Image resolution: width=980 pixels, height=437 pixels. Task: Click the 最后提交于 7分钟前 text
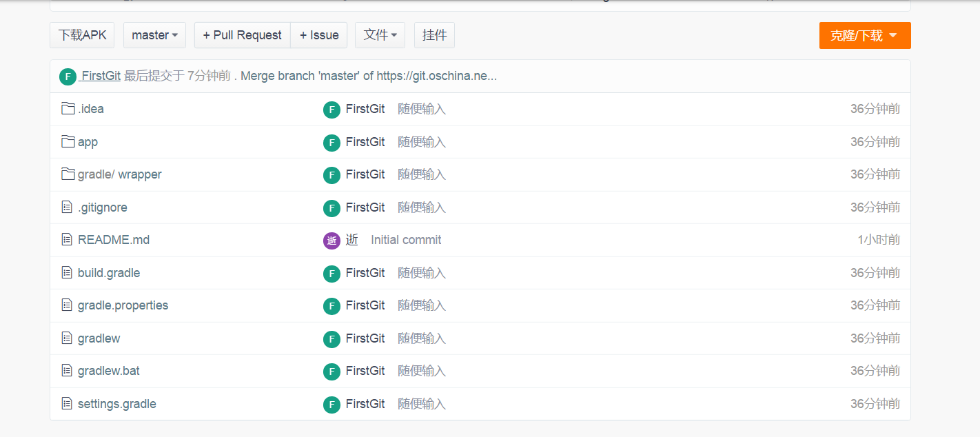pyautogui.click(x=177, y=76)
